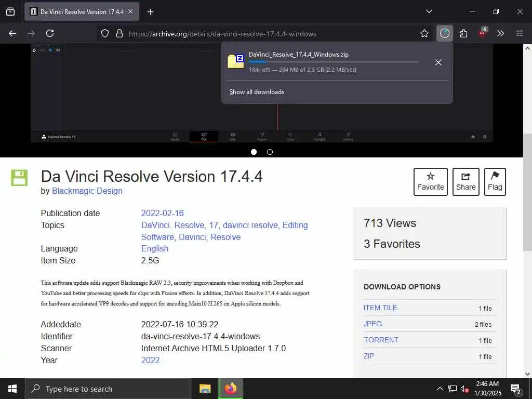The height and width of the screenshot is (399, 532).
Task: Open the Windows Start menu
Action: click(12, 389)
